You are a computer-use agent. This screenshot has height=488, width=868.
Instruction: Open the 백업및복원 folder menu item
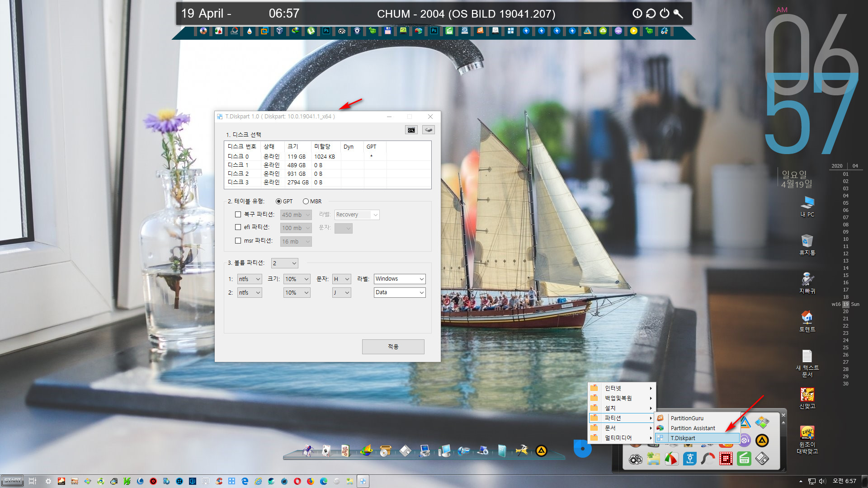pos(622,398)
